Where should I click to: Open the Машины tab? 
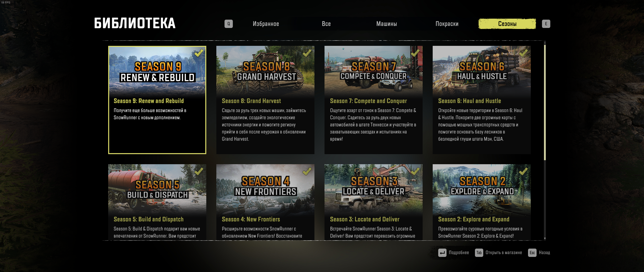(387, 24)
